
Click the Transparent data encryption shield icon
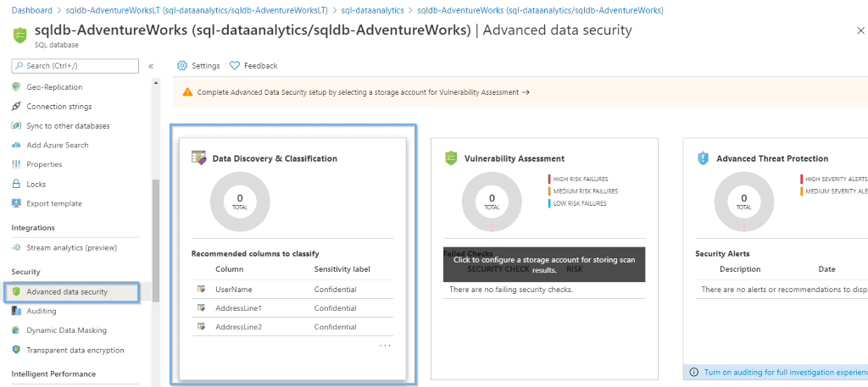pos(16,350)
